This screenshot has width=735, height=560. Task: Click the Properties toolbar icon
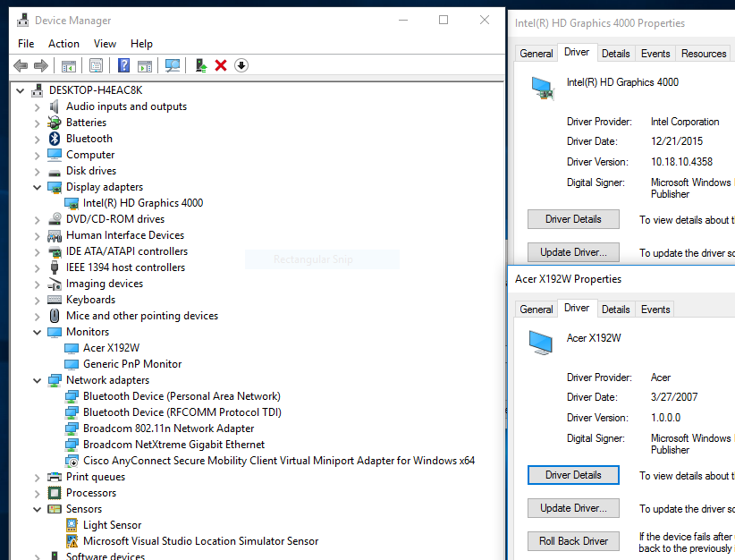pyautogui.click(x=96, y=65)
